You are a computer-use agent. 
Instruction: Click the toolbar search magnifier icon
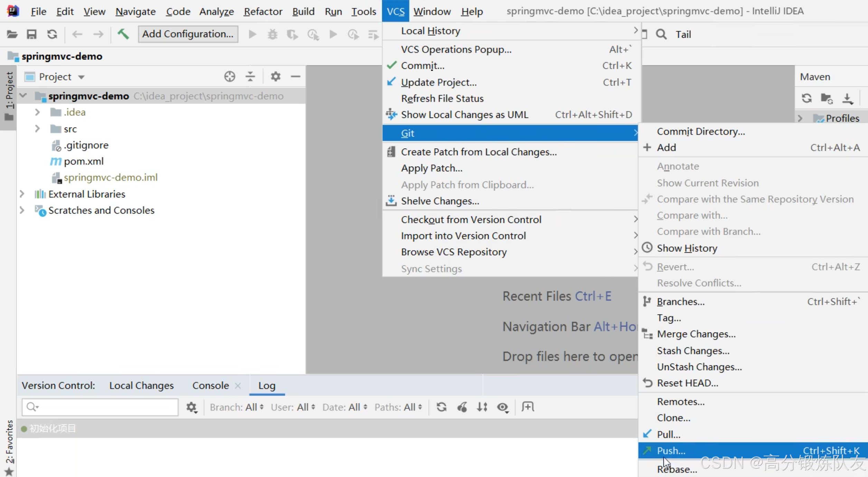[661, 34]
